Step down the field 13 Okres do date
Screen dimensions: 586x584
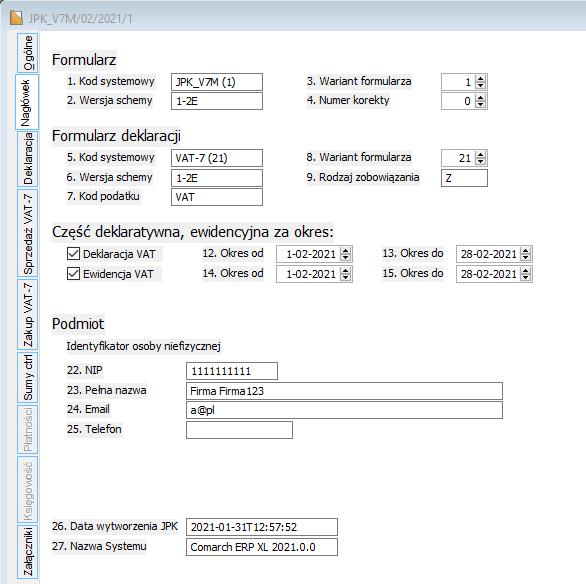pyautogui.click(x=526, y=258)
